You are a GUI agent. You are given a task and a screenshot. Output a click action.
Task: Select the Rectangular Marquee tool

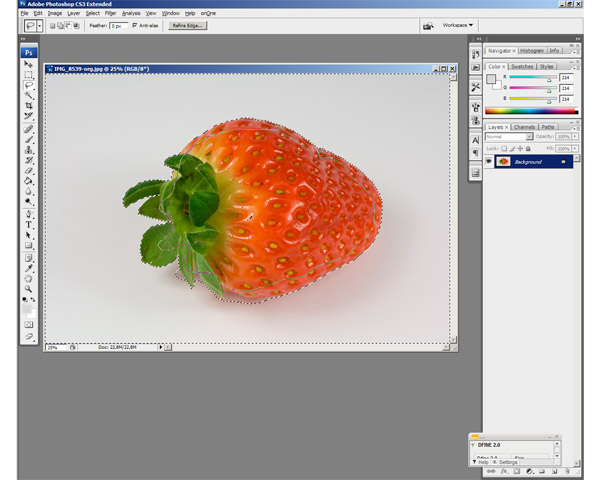coord(29,75)
